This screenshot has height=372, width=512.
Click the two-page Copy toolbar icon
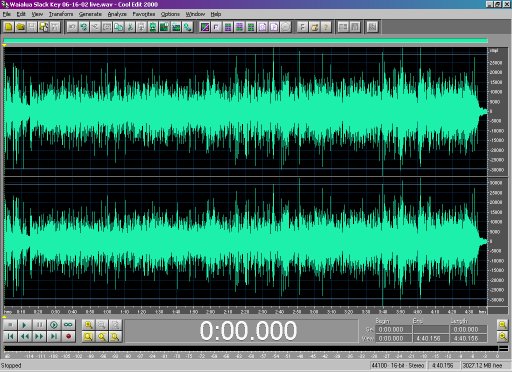point(118,27)
